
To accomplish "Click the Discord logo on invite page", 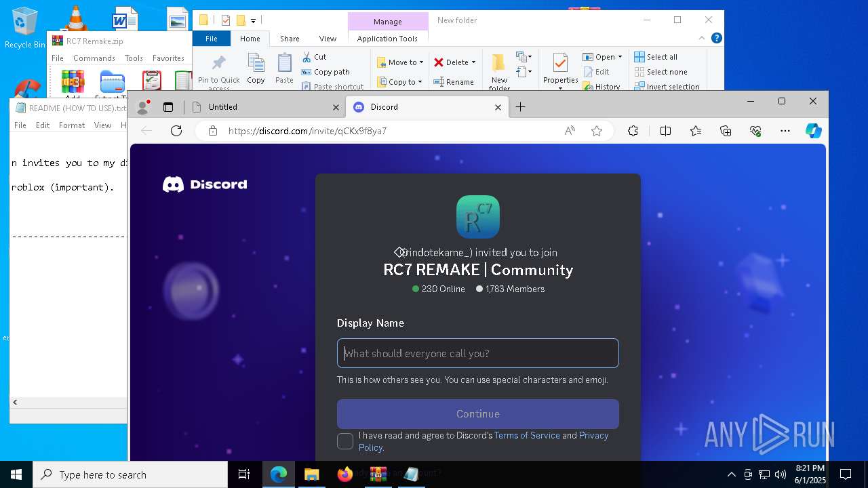I will tap(205, 184).
